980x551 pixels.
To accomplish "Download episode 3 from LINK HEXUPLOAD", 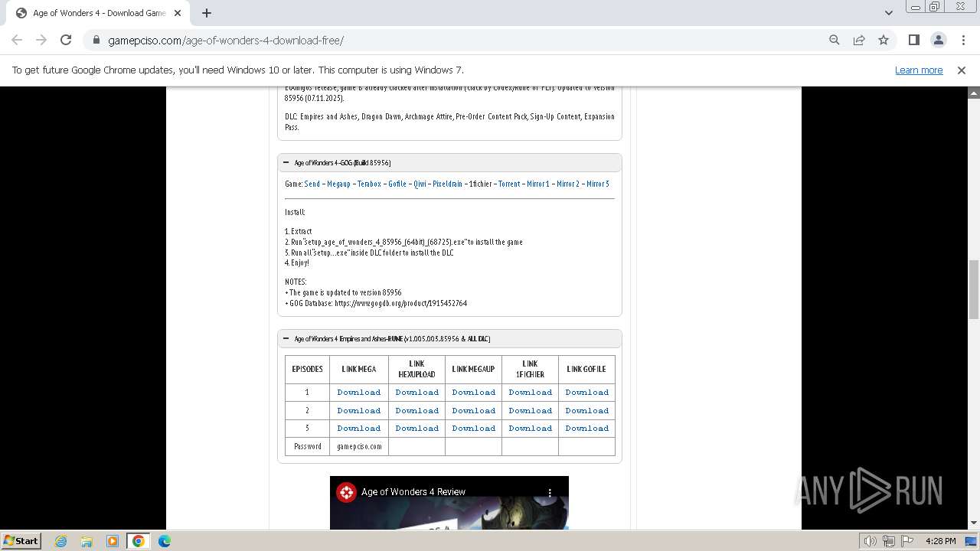I will pyautogui.click(x=417, y=428).
